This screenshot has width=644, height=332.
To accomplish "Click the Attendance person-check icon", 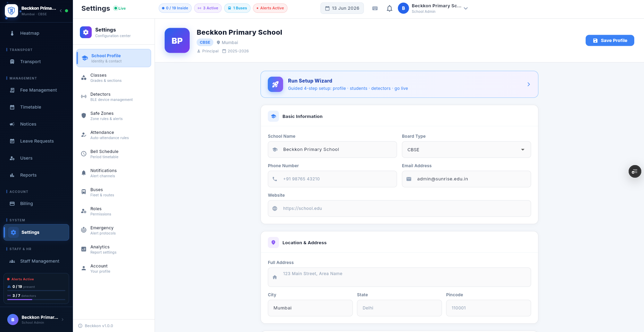I will click(84, 135).
